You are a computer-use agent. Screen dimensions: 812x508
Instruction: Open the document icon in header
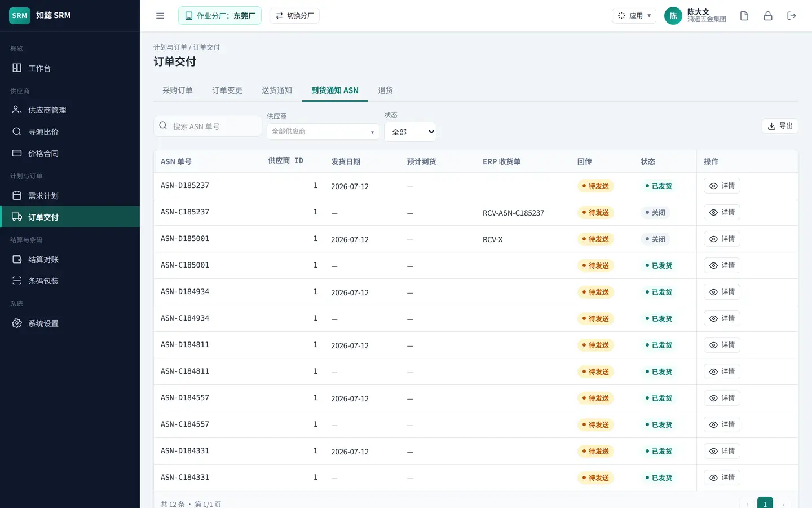tap(744, 16)
